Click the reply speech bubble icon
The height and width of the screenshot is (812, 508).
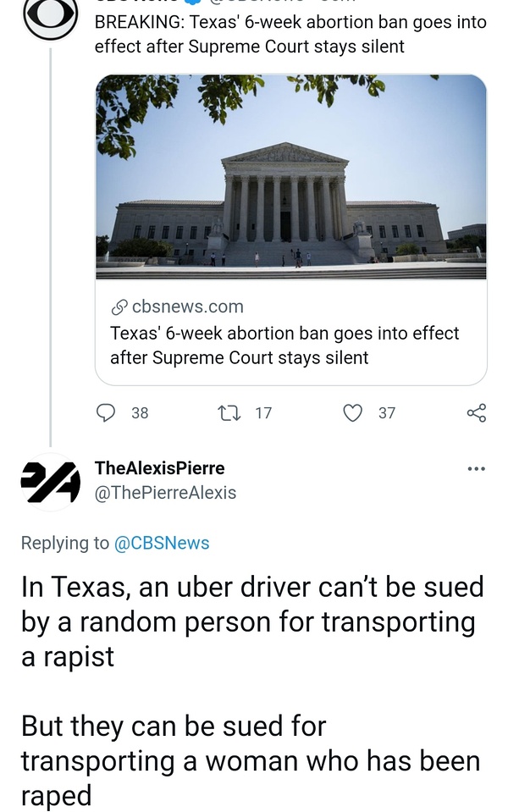[x=106, y=412]
